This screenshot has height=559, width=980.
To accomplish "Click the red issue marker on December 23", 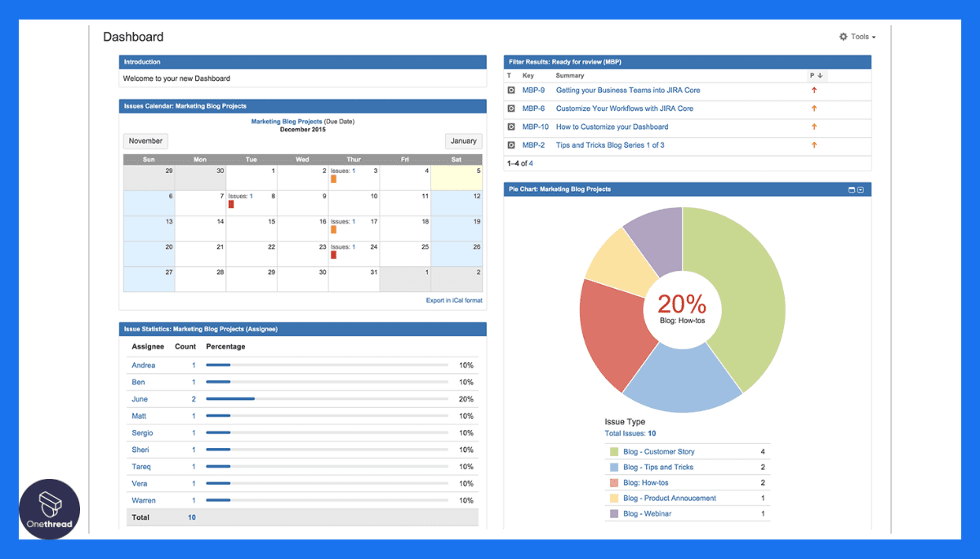I will pyautogui.click(x=333, y=254).
